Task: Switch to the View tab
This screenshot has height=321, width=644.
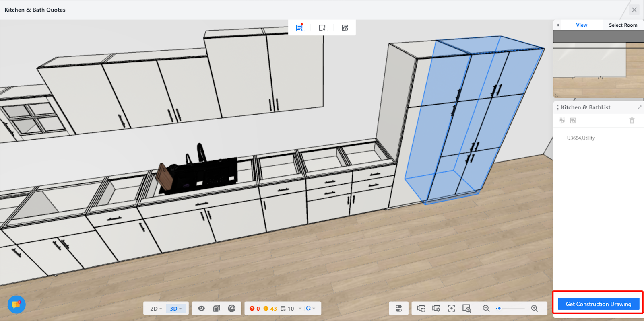Action: 581,25
